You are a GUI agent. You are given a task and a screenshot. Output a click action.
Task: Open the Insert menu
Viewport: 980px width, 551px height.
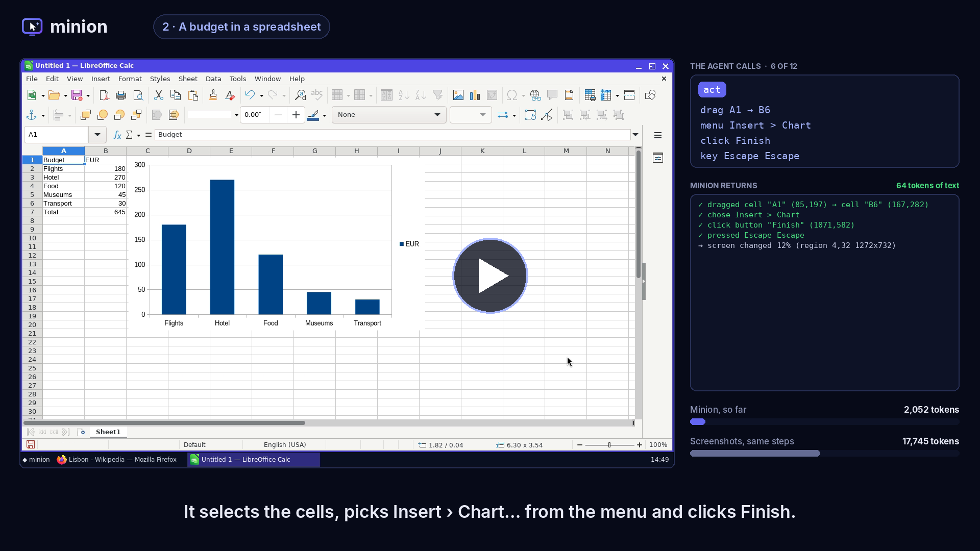tap(101, 79)
